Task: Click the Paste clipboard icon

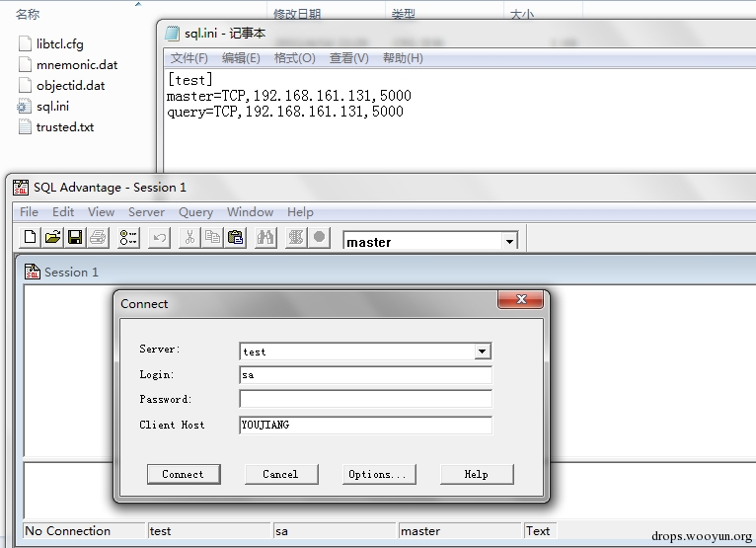Action: [x=235, y=237]
